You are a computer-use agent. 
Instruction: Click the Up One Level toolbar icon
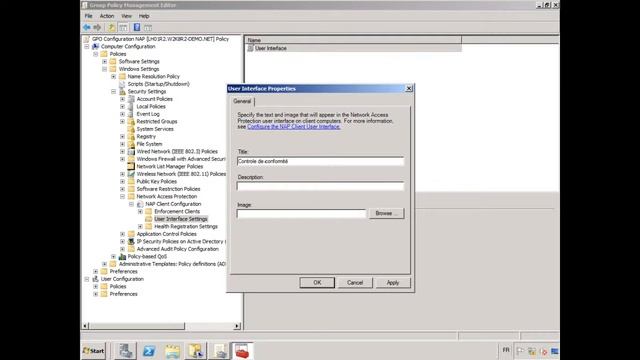(111, 27)
